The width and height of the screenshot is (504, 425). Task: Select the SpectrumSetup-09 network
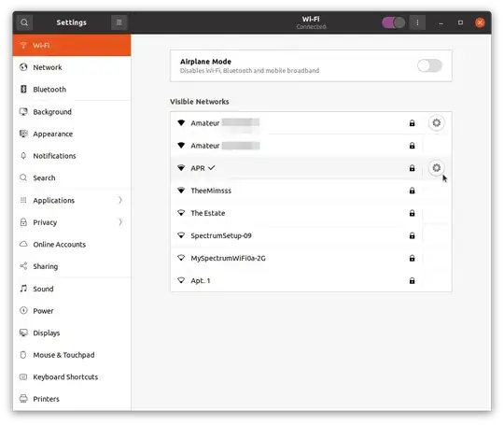[x=311, y=235]
